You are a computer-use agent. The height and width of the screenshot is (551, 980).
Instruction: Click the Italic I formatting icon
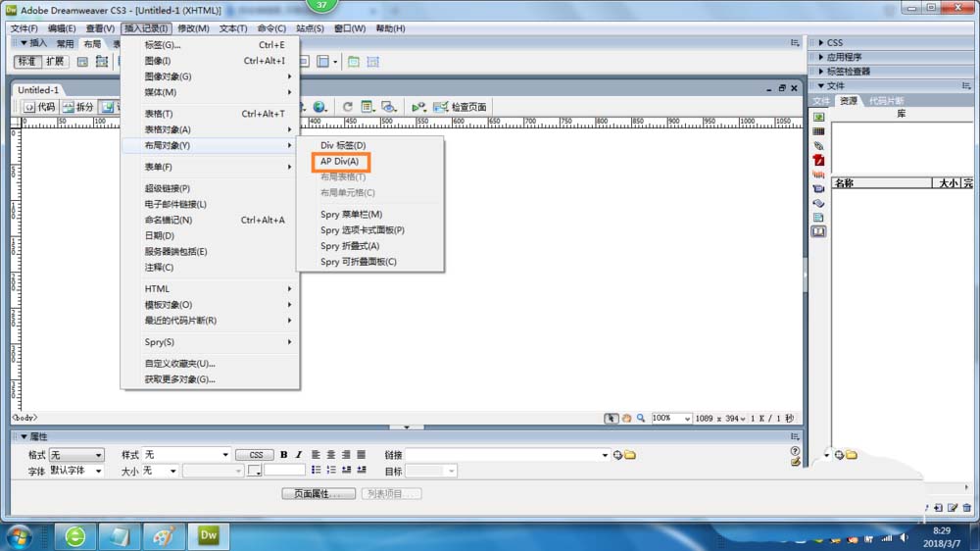[x=299, y=455]
